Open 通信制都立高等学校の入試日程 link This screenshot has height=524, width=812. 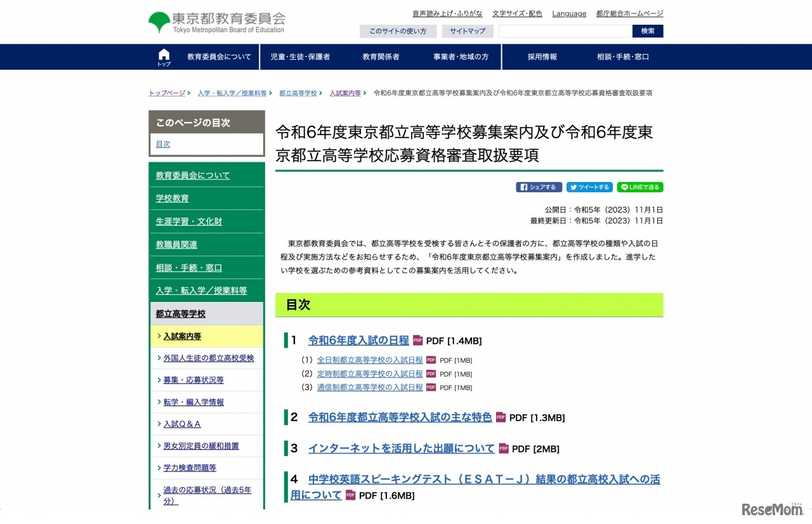tap(370, 387)
